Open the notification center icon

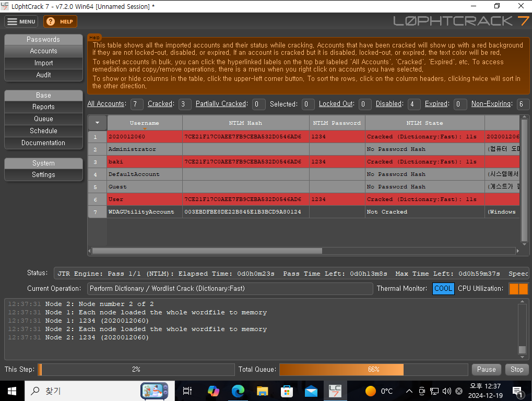(517, 392)
